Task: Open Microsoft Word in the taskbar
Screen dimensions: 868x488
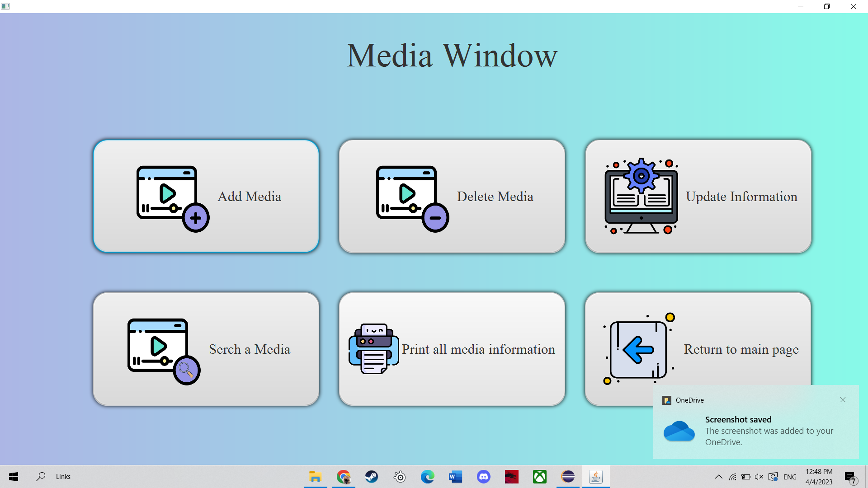Action: [455, 477]
